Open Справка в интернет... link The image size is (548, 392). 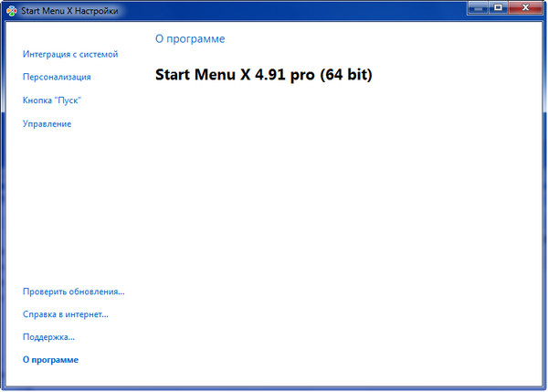(66, 314)
